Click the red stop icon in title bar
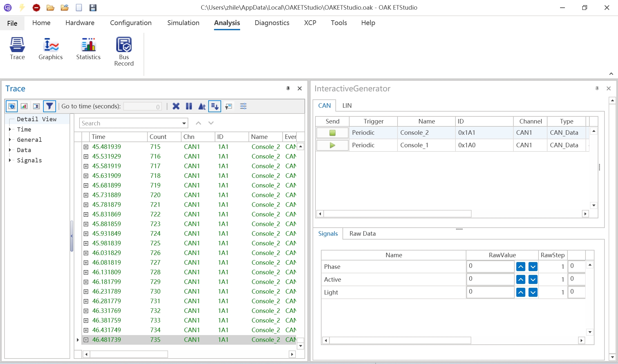Image resolution: width=618 pixels, height=364 pixels. tap(36, 7)
